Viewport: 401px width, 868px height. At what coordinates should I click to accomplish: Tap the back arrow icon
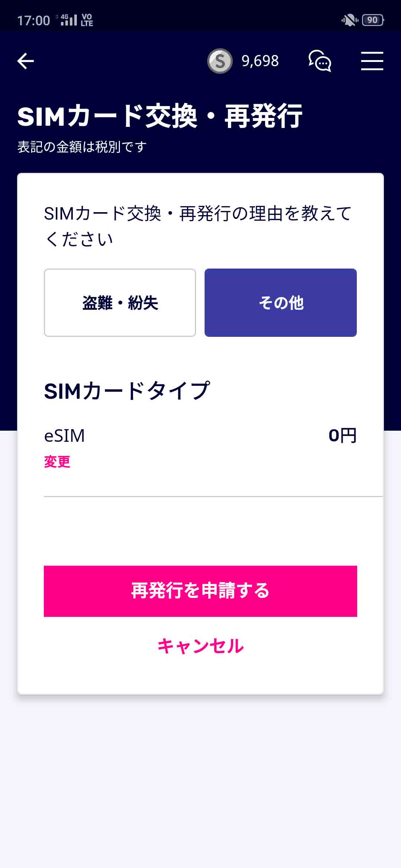click(x=26, y=61)
